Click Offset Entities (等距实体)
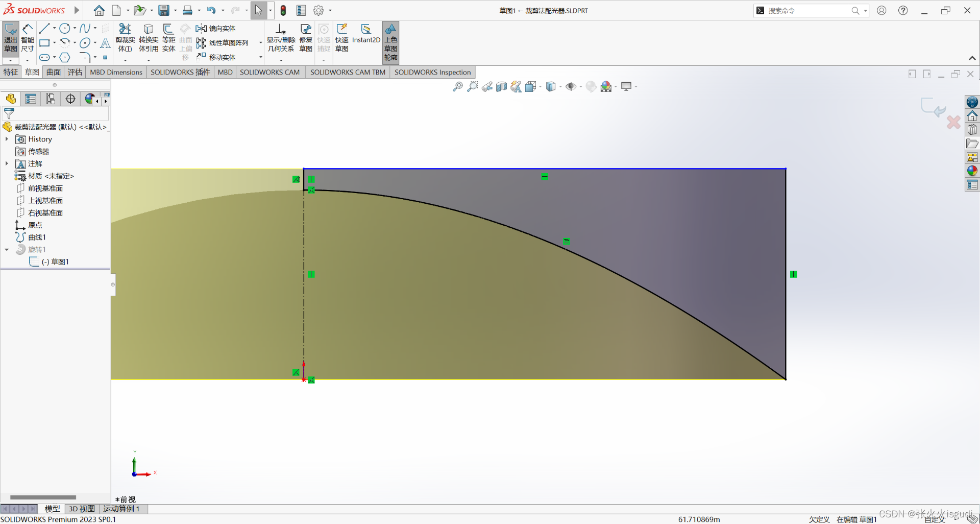980x524 pixels. (168, 38)
